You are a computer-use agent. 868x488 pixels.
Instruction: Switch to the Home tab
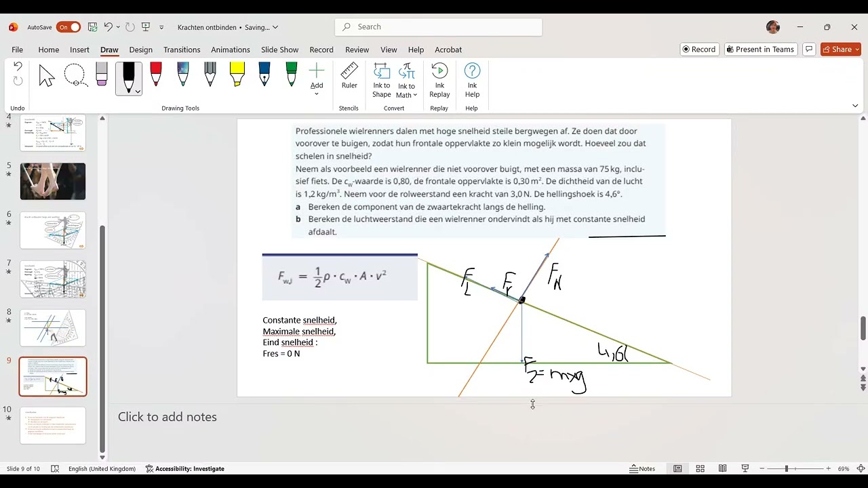point(48,49)
